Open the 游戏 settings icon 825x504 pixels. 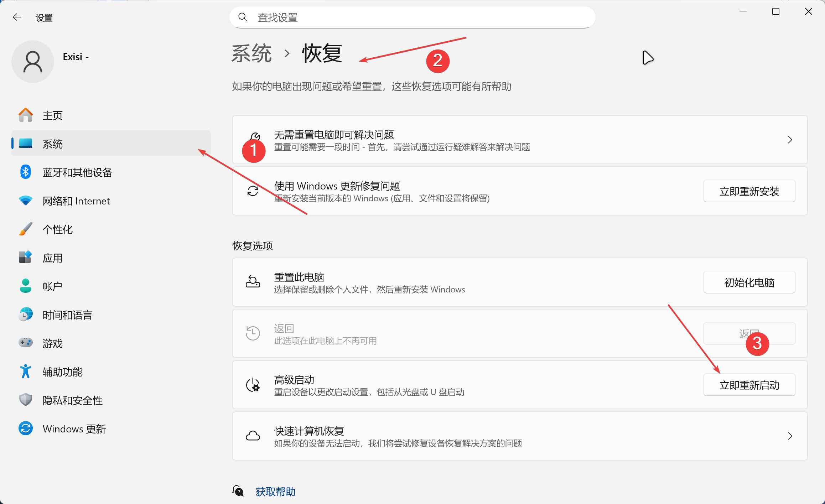coord(25,343)
